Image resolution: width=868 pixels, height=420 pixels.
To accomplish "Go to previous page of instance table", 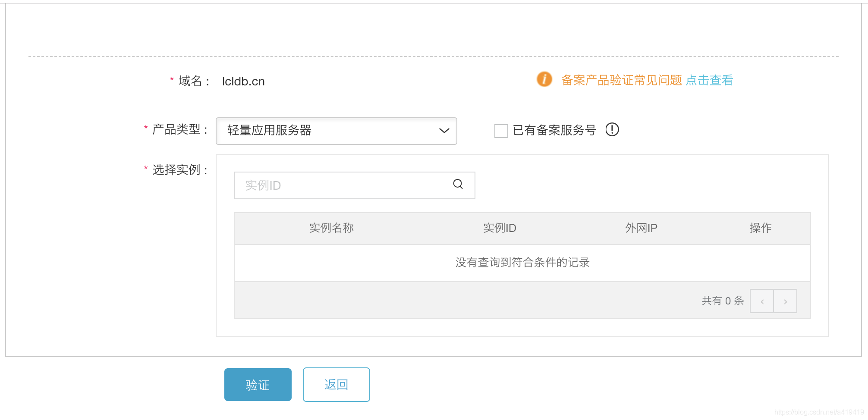I will 762,301.
